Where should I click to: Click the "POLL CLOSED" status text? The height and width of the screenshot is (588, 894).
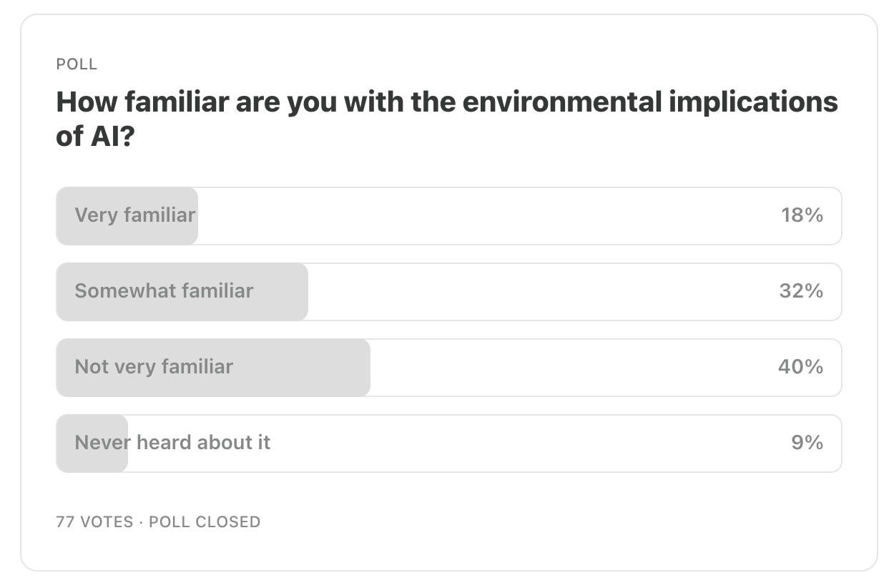205,522
